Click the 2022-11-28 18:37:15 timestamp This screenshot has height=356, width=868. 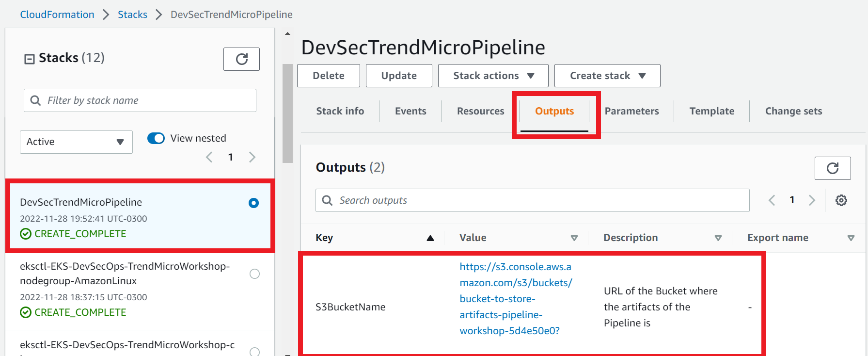point(83,297)
